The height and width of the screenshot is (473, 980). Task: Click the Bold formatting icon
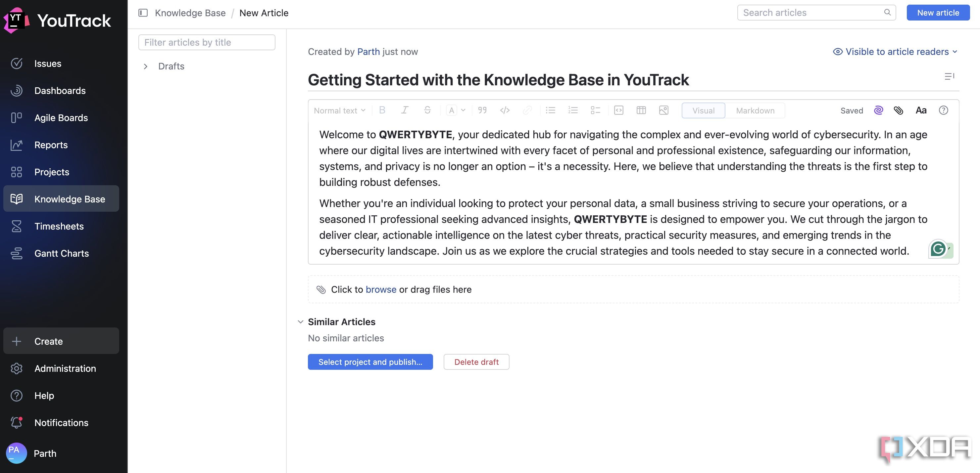tap(382, 110)
